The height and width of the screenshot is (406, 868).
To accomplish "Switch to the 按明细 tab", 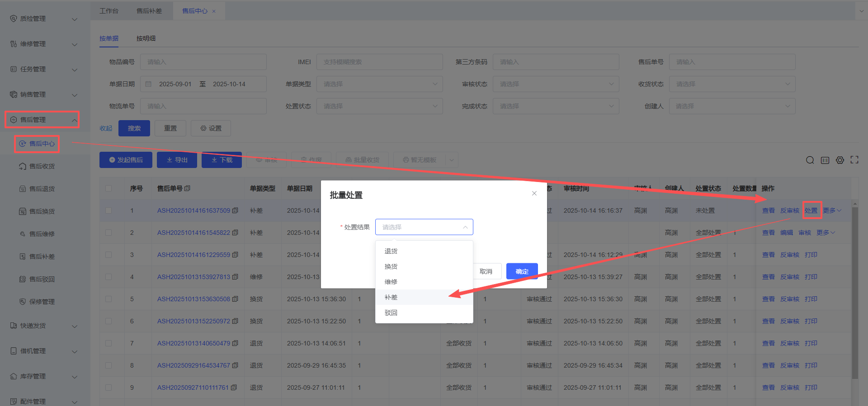I will coord(146,38).
